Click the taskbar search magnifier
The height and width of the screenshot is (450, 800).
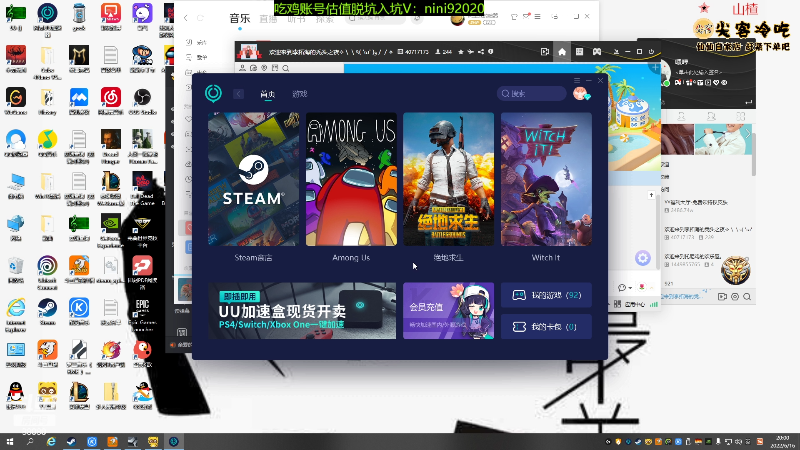pos(30,442)
